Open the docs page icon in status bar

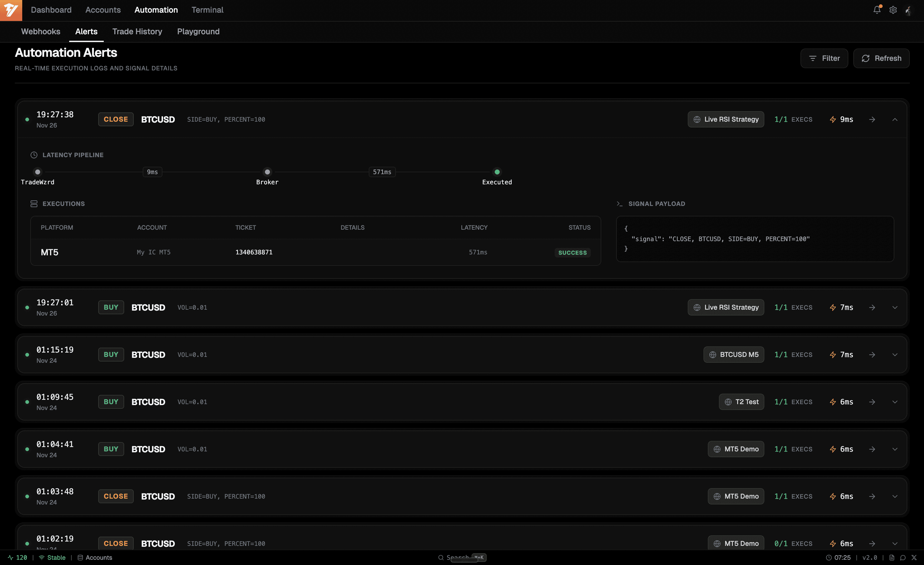(x=892, y=558)
